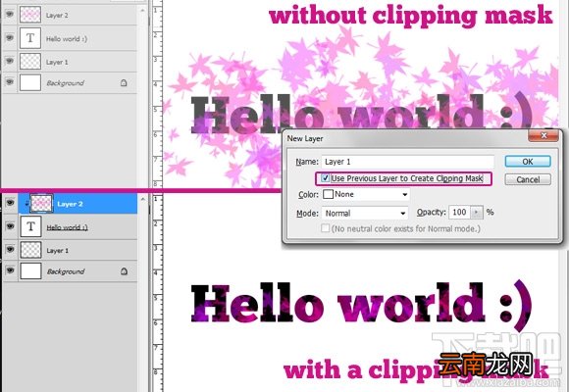This screenshot has width=569, height=392.
Task: Click the color swatch box beside None
Action: click(328, 194)
